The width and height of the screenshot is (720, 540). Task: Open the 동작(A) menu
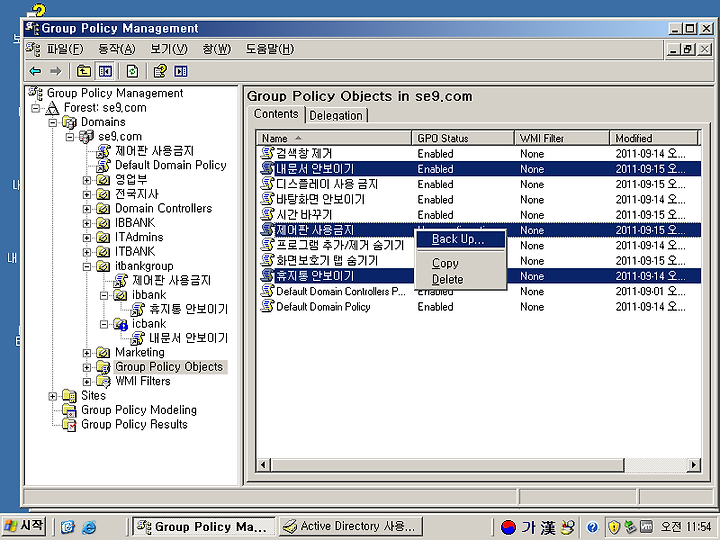click(117, 49)
